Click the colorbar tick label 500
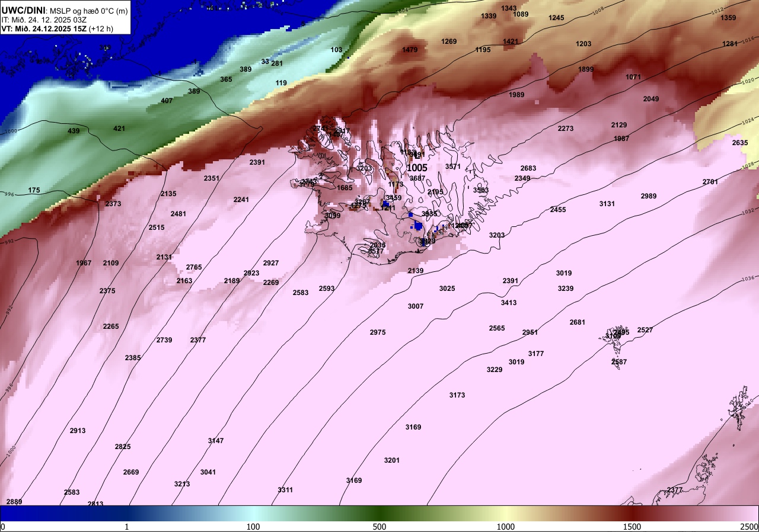This screenshot has width=759, height=532. (379, 527)
